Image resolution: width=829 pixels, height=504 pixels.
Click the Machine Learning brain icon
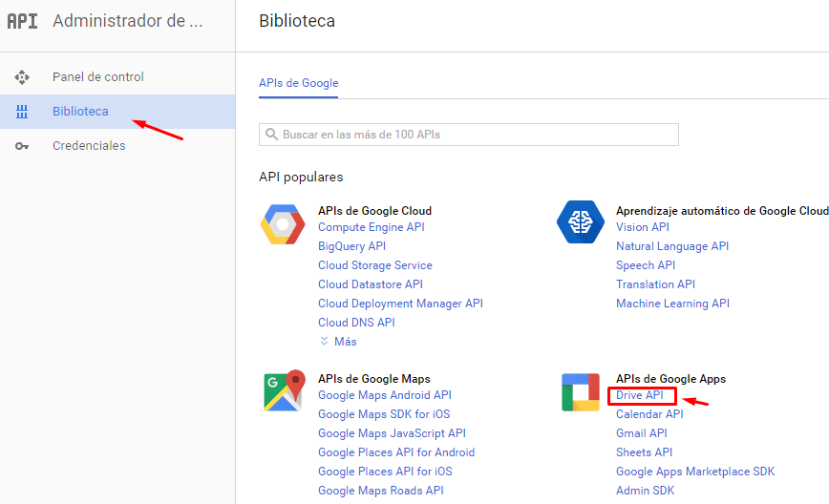click(581, 221)
